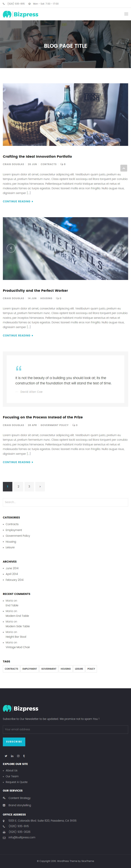Image resolution: width=131 pixels, height=868 pixels.
Task: Click the EMPLOYMENT tag
Action: (x=30, y=669)
